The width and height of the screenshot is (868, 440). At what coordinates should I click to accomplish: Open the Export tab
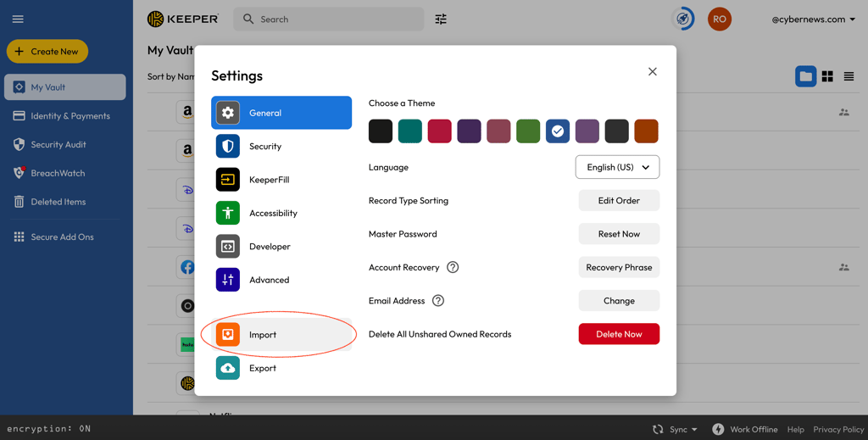281,368
